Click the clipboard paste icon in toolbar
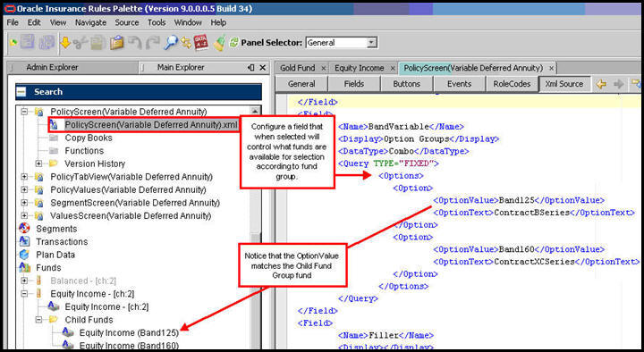This screenshot has width=644, height=352. pyautogui.click(x=116, y=43)
